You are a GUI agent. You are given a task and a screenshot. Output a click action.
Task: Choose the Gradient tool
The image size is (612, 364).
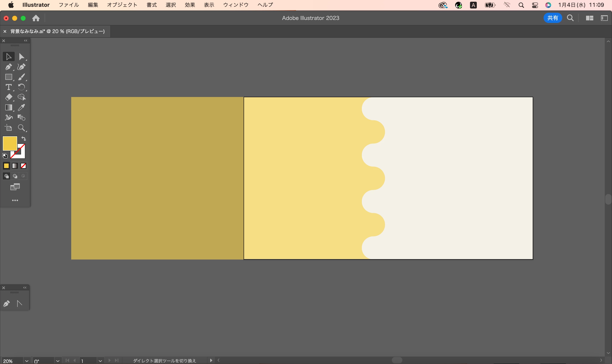pos(8,107)
